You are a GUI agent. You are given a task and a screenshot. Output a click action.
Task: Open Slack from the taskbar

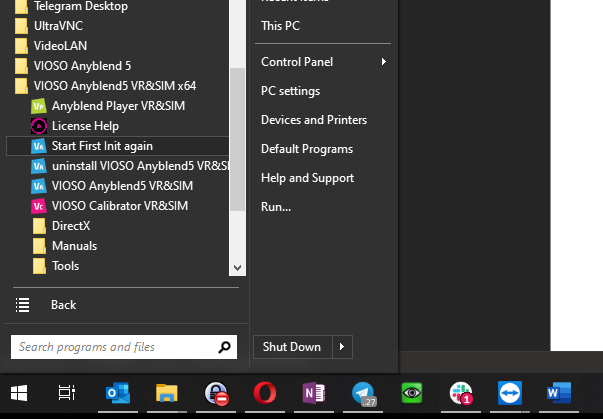(x=461, y=394)
